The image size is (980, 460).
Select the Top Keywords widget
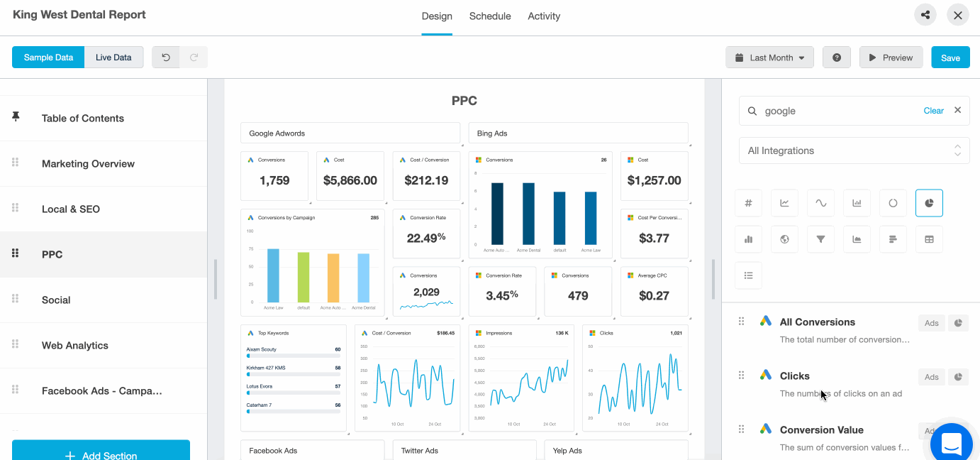[x=294, y=378]
